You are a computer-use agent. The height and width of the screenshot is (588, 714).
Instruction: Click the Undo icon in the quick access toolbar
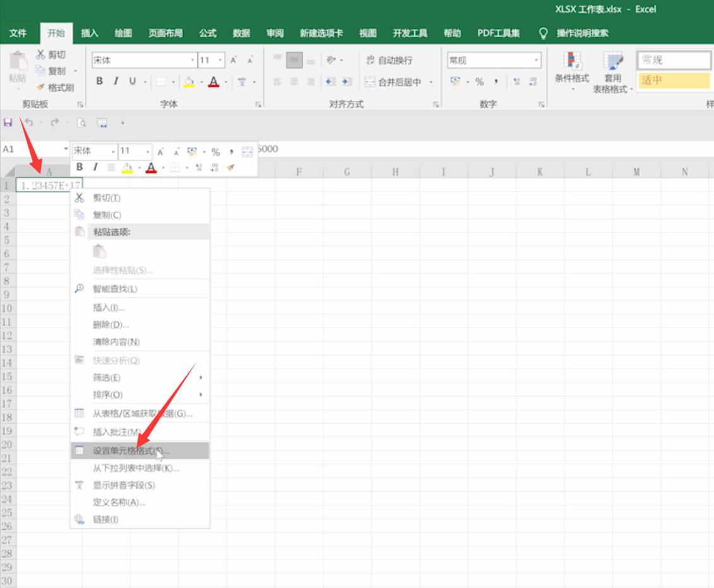(28, 122)
